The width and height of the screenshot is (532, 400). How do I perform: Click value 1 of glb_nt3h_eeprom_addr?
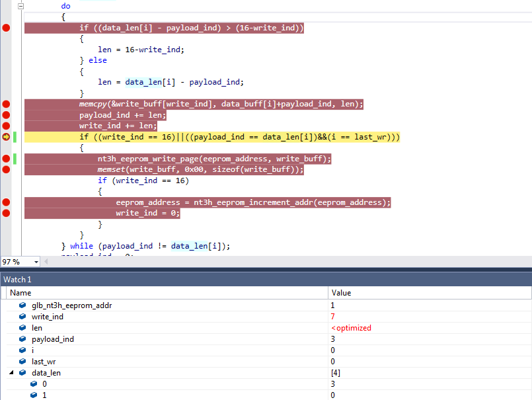point(332,305)
